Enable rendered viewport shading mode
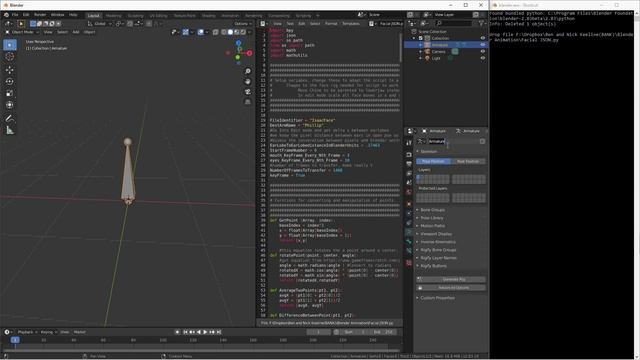This screenshot has width=640, height=360. tap(243, 32)
